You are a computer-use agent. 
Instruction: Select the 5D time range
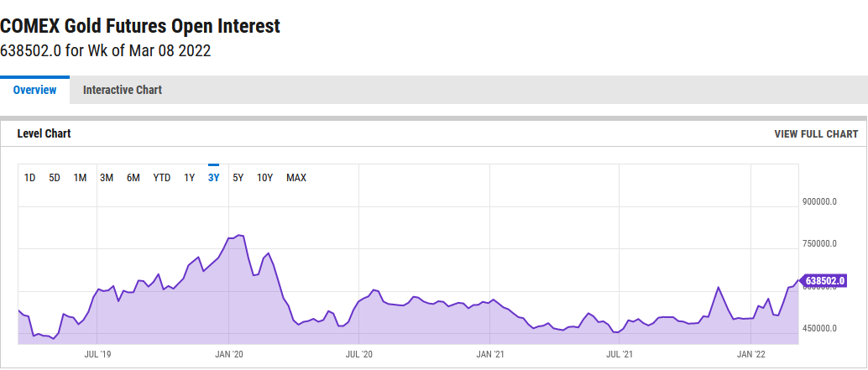[55, 178]
